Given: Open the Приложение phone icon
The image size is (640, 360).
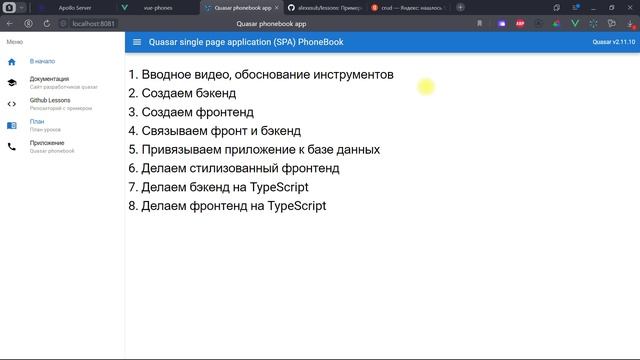Looking at the screenshot, I should pyautogui.click(x=11, y=147).
